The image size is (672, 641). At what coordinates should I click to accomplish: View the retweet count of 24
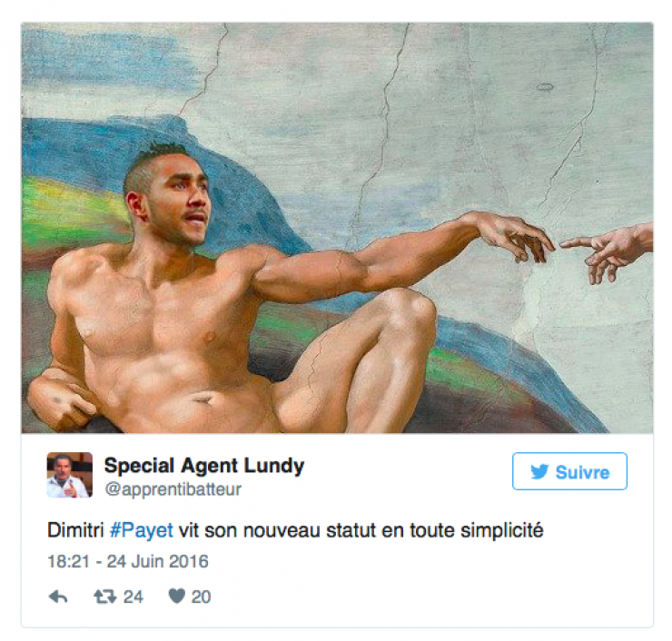133,597
